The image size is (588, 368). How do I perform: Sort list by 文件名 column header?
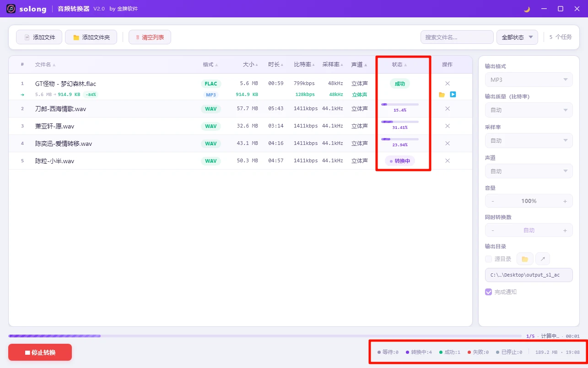tap(45, 65)
